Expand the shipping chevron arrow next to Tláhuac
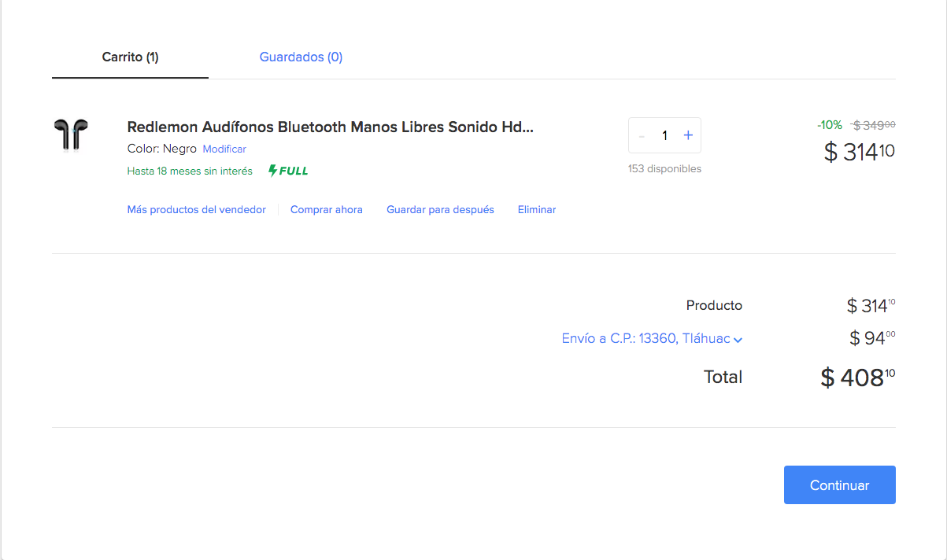The height and width of the screenshot is (560, 947). point(738,340)
